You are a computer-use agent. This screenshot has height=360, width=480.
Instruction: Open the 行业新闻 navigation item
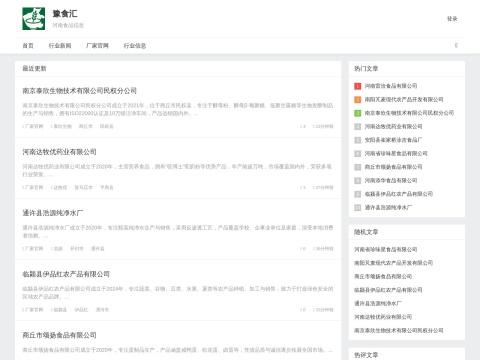pos(60,46)
